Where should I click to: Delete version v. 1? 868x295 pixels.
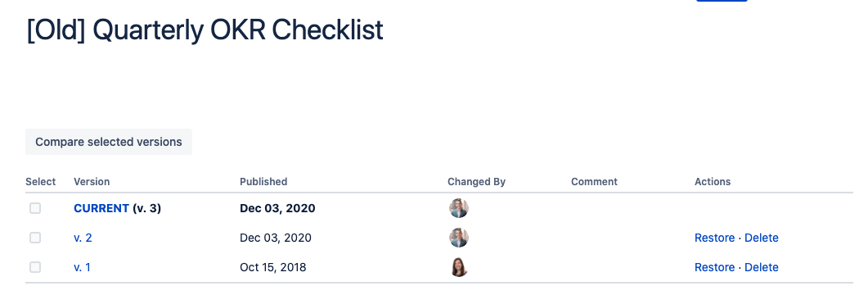click(761, 267)
